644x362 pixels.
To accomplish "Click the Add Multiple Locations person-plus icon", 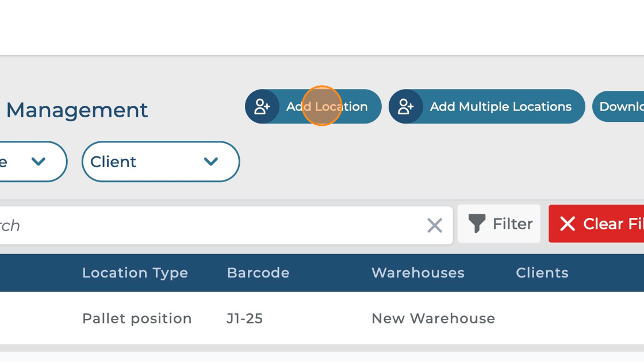I will tap(406, 107).
